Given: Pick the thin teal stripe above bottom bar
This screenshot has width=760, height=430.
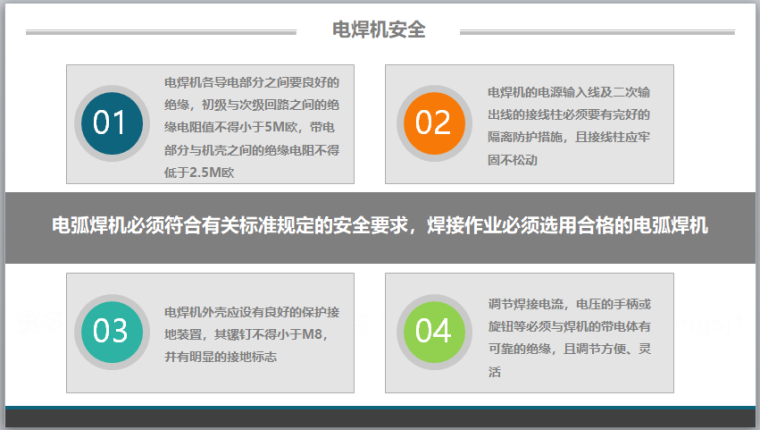Looking at the screenshot, I should (x=380, y=407).
